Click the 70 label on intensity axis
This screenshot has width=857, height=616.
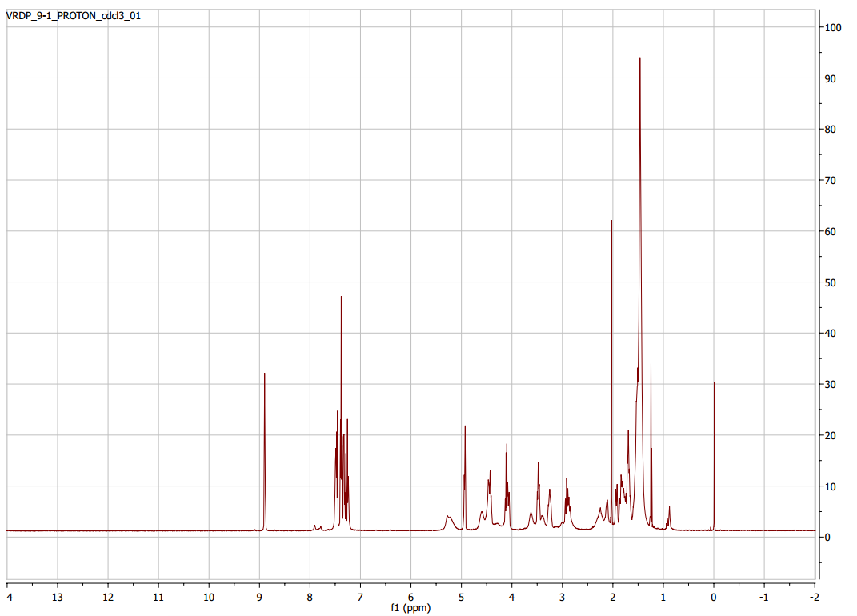click(x=831, y=180)
